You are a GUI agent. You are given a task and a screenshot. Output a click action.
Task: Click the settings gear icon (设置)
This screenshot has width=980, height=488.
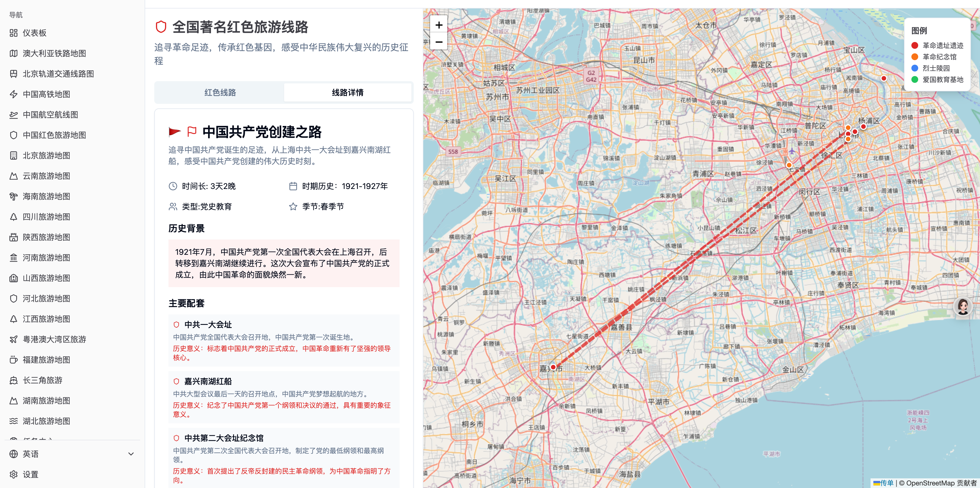(14, 474)
